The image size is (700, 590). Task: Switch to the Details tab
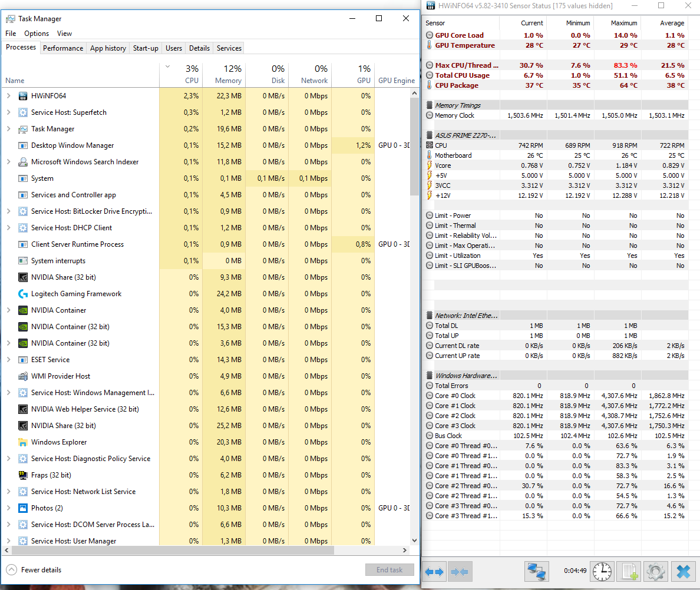coord(199,48)
